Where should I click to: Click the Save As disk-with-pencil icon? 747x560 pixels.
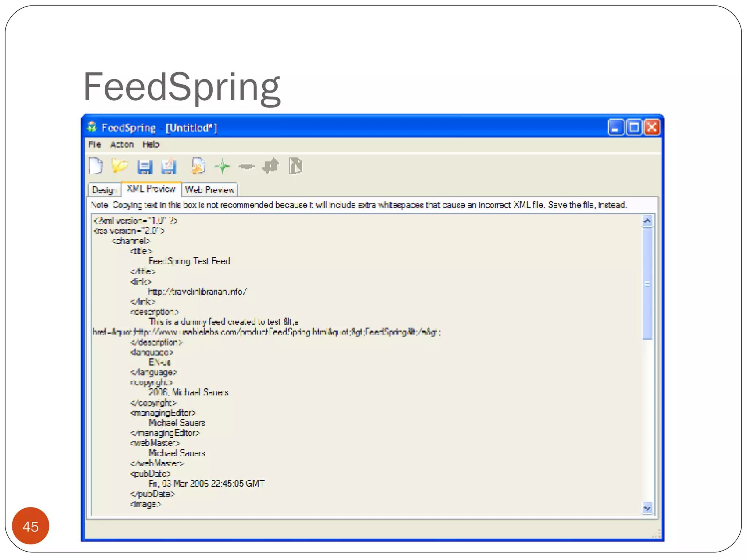click(x=169, y=167)
